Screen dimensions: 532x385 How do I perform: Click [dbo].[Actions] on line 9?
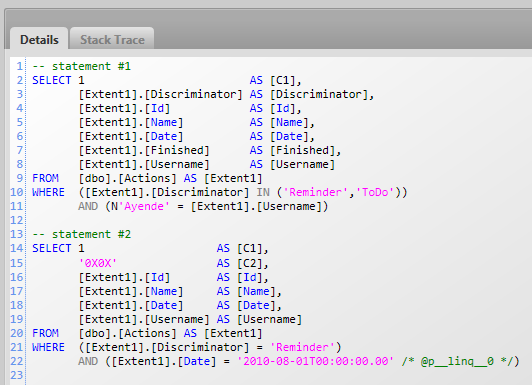coord(127,178)
